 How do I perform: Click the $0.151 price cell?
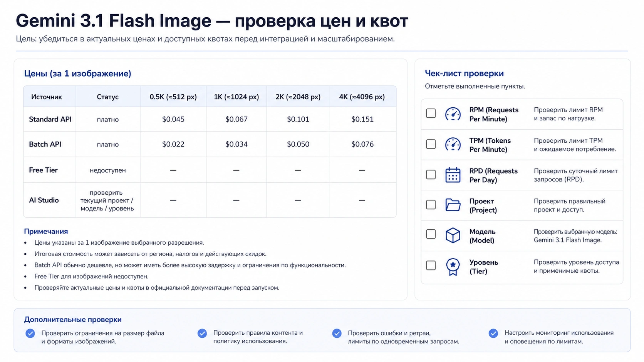362,119
